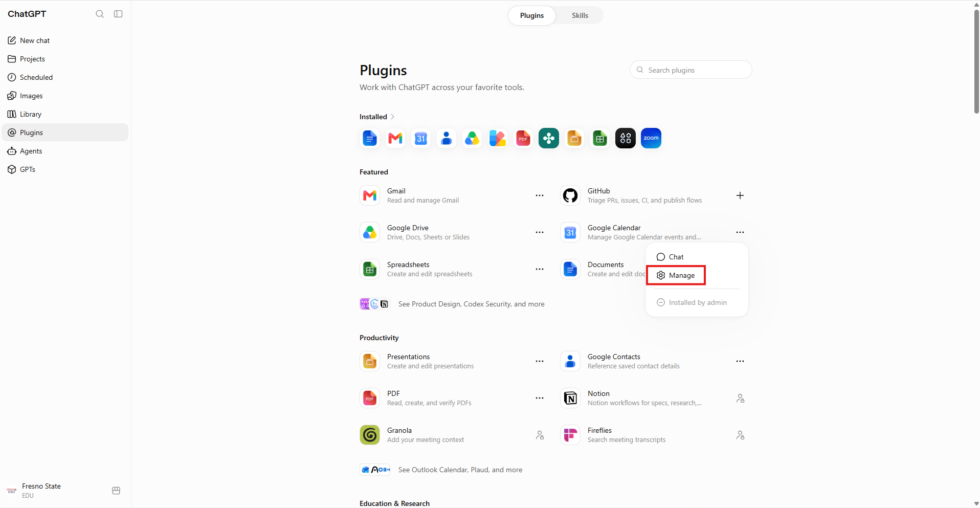Open the installed Google Calendar icon
This screenshot has width=980, height=508.
pos(421,138)
